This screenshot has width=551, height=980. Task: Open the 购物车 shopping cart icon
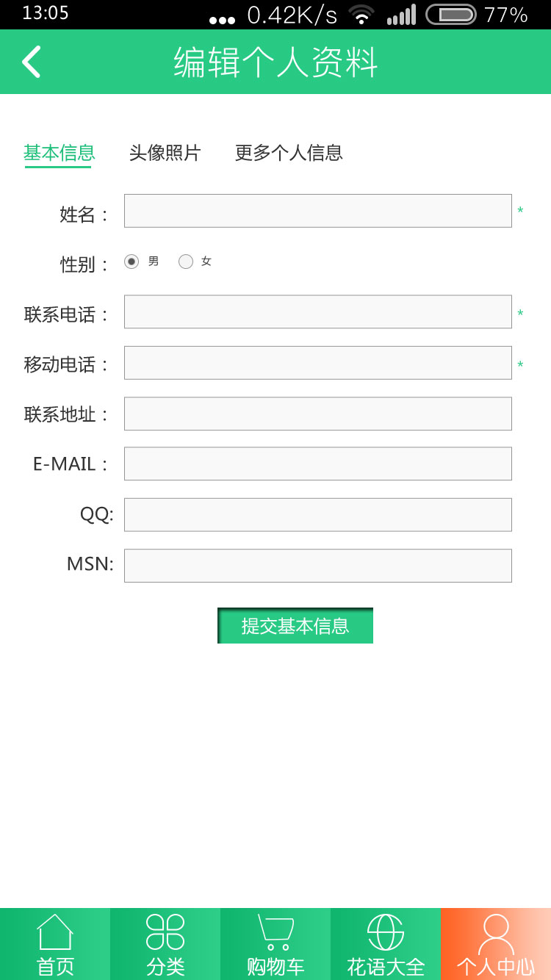tap(275, 932)
